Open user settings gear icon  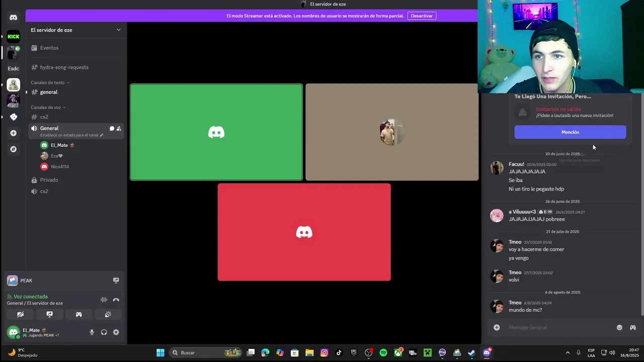[x=116, y=332]
